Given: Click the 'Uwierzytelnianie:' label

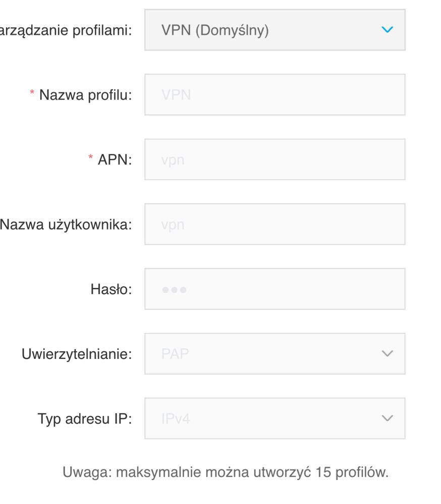Looking at the screenshot, I should (76, 354).
